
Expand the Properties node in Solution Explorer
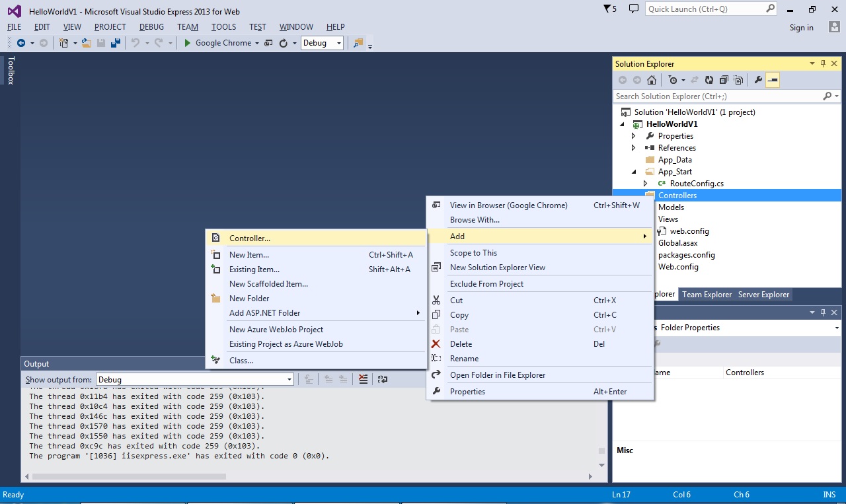634,136
